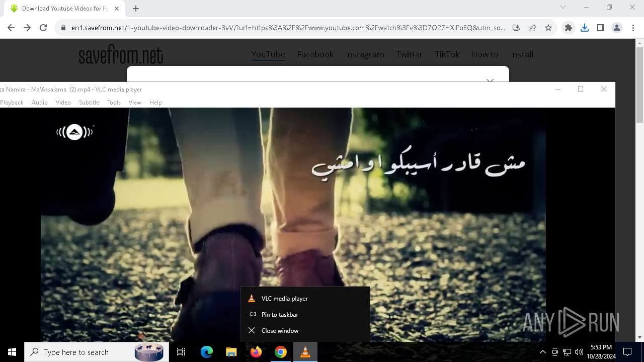Go forward in Chrome browser

click(x=27, y=28)
